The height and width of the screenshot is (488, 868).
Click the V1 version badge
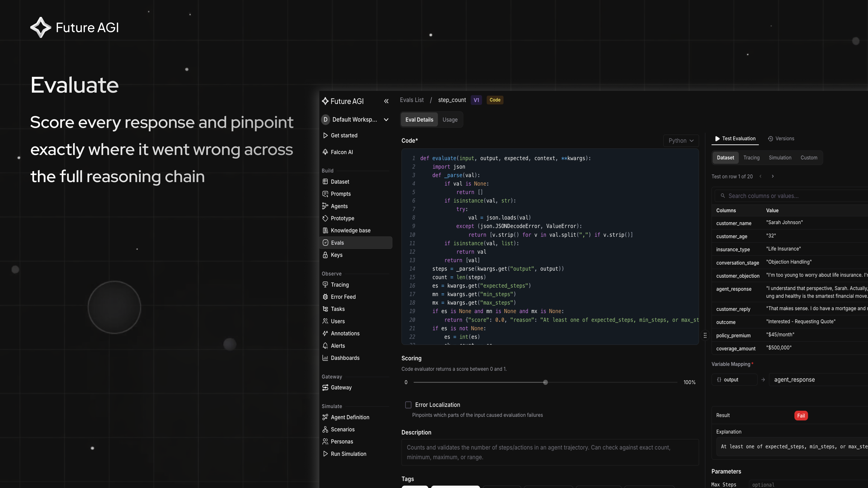point(476,100)
